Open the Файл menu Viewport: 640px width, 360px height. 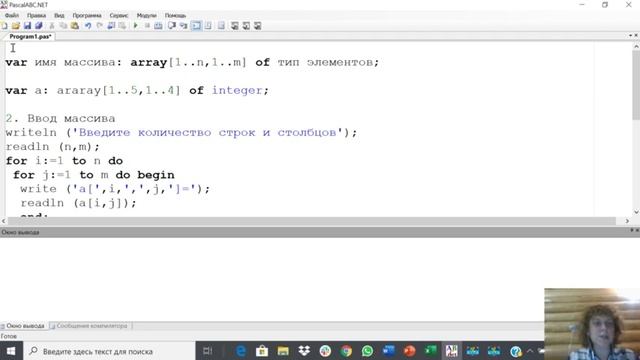[12, 16]
